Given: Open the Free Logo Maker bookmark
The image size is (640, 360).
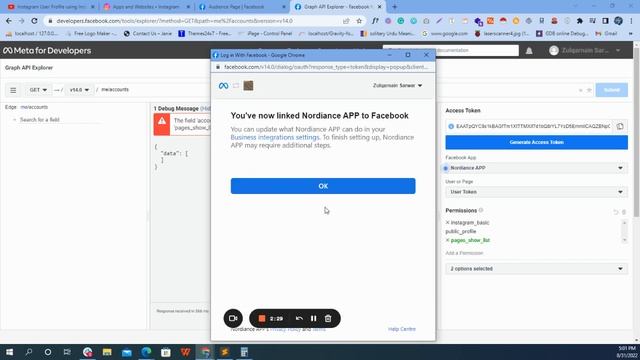Looking at the screenshot, I should pyautogui.click(x=91, y=33).
